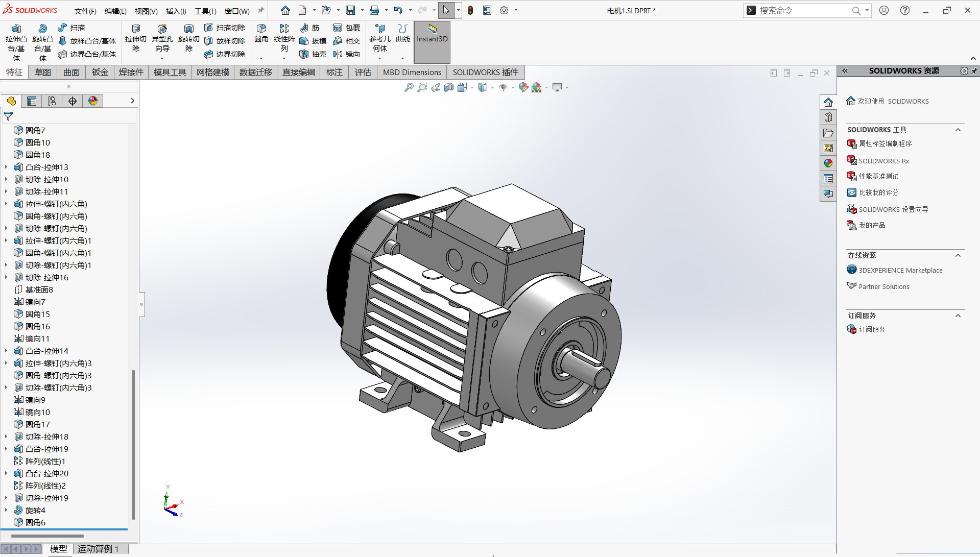
Task: Open the 插入(I) menu
Action: 176,11
